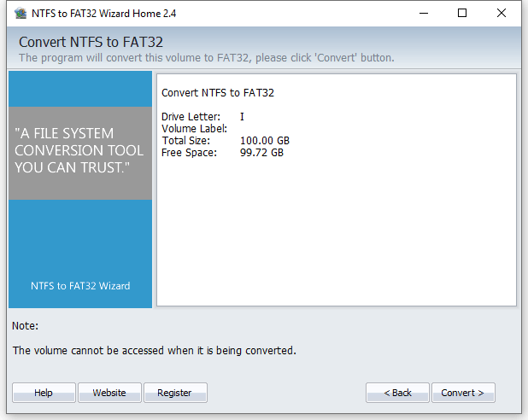Click the 'Free Space:' label

point(190,153)
